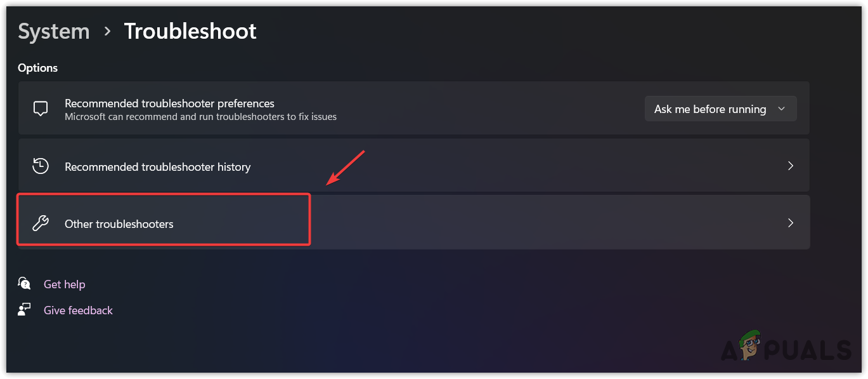The height and width of the screenshot is (379, 868).
Task: Go back via the System breadcrumb
Action: [53, 30]
